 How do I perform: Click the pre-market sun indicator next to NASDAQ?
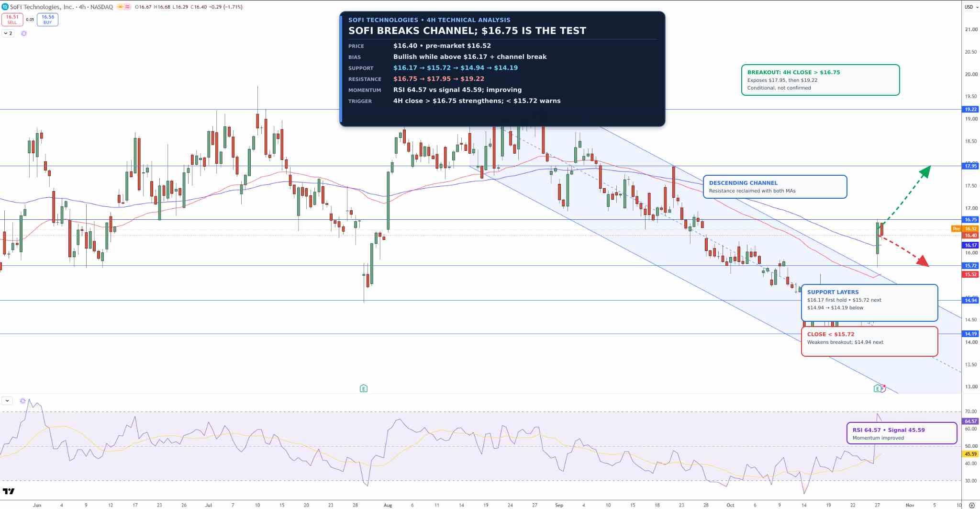click(x=121, y=7)
